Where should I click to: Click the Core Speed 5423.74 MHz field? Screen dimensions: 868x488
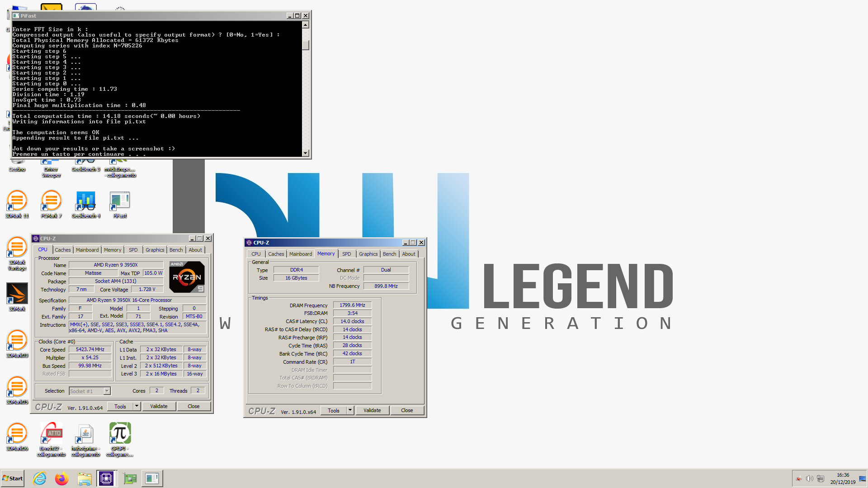click(90, 349)
